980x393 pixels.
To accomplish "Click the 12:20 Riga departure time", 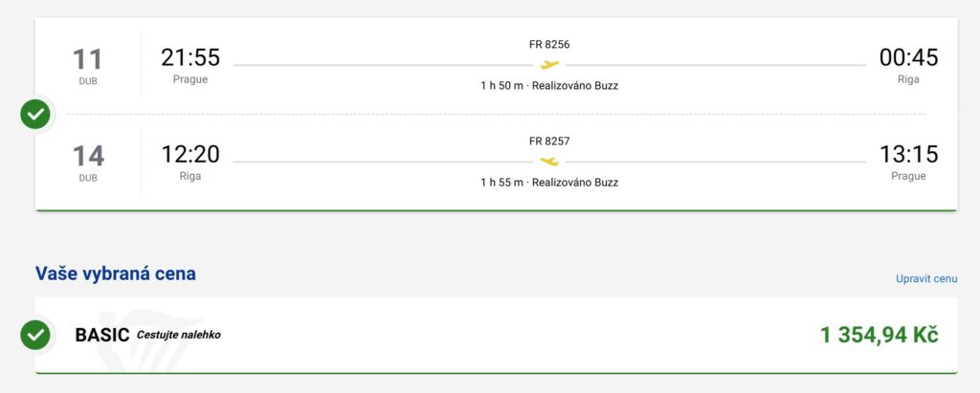I will (190, 154).
